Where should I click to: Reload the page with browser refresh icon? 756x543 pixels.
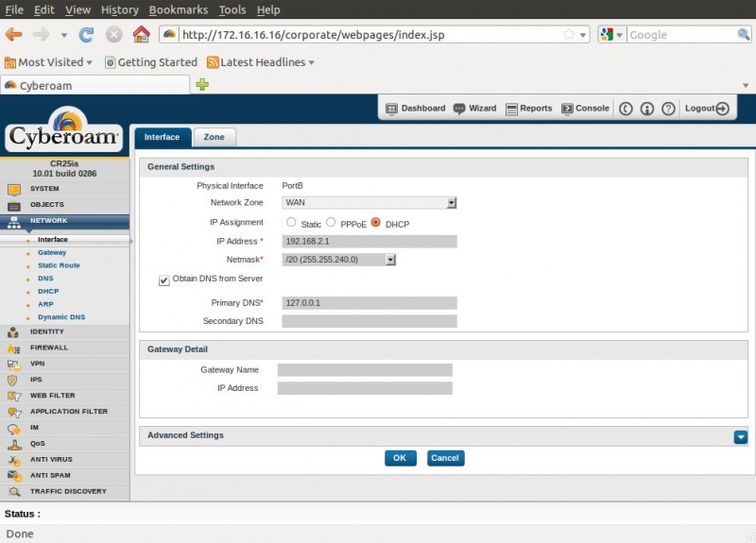(x=86, y=35)
